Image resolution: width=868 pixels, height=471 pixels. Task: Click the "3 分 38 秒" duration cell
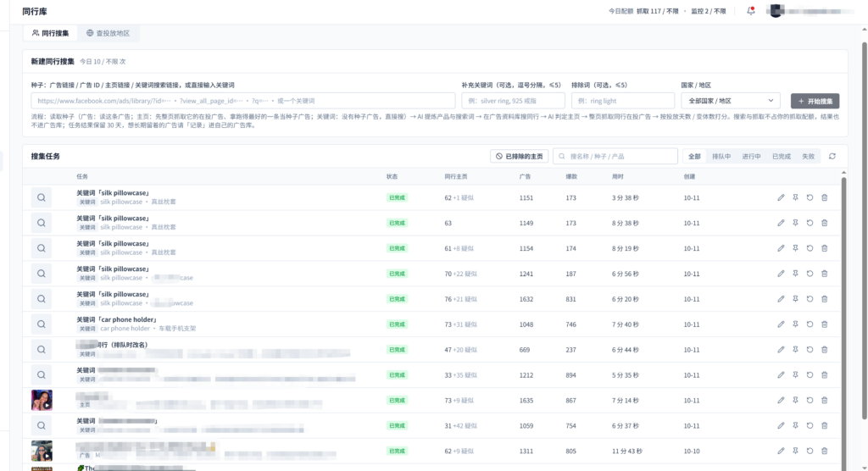click(625, 197)
